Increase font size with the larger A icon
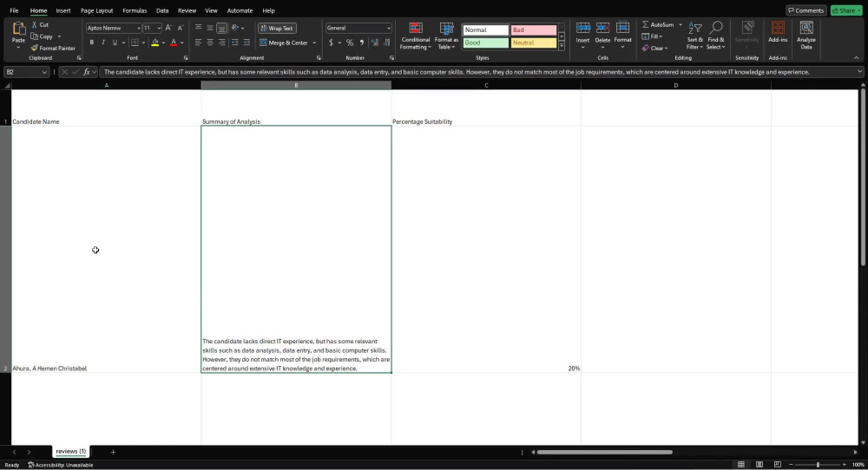Screen dimensions: 868x470 (168, 28)
